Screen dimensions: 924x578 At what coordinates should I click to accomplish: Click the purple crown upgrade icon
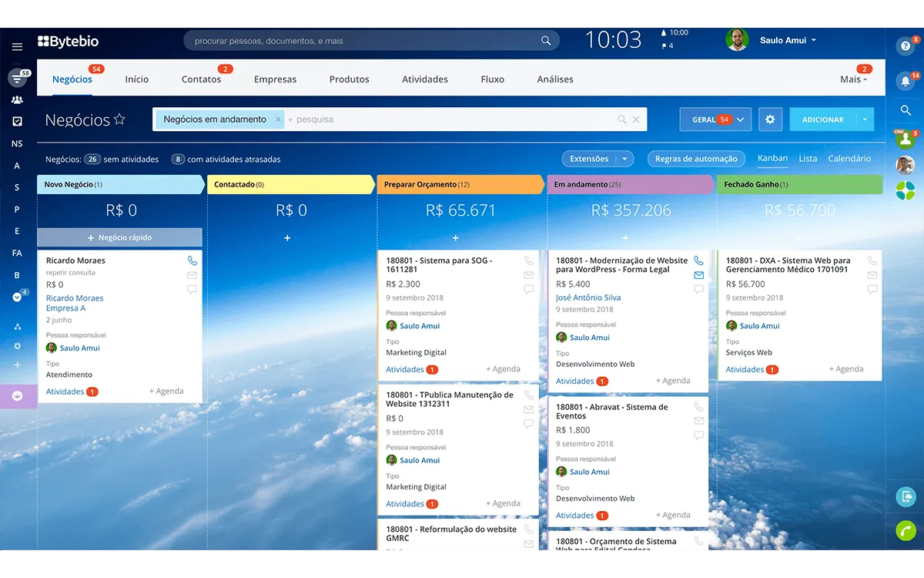pyautogui.click(x=17, y=396)
